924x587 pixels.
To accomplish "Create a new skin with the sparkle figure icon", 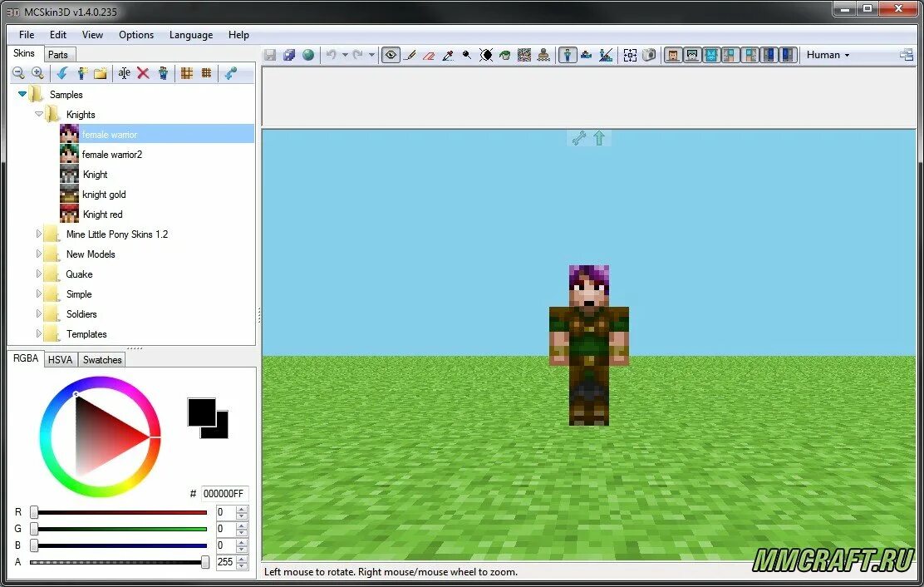I will pyautogui.click(x=82, y=73).
